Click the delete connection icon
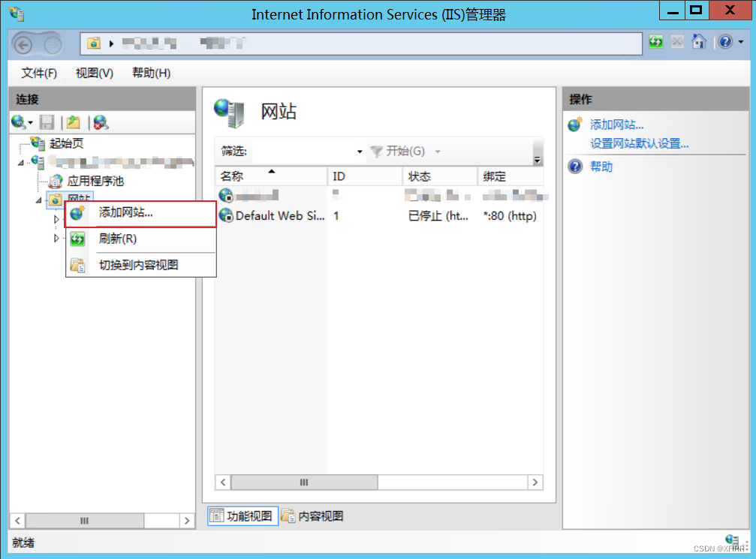Viewport: 756px width, 559px height. tap(101, 122)
